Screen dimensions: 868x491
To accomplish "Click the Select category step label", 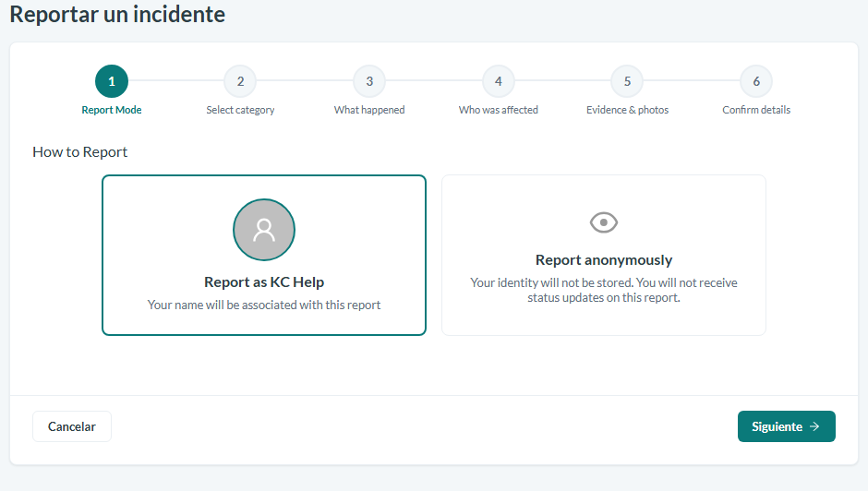I will point(240,110).
